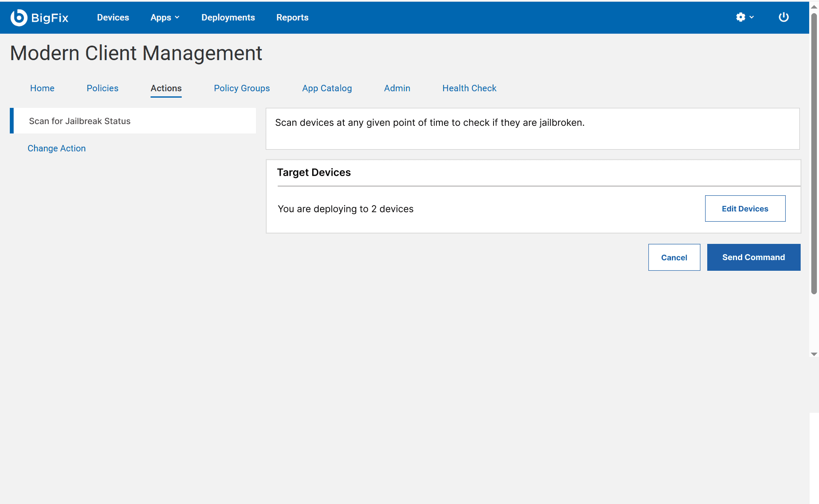Open the App Catalog tab

coord(327,88)
